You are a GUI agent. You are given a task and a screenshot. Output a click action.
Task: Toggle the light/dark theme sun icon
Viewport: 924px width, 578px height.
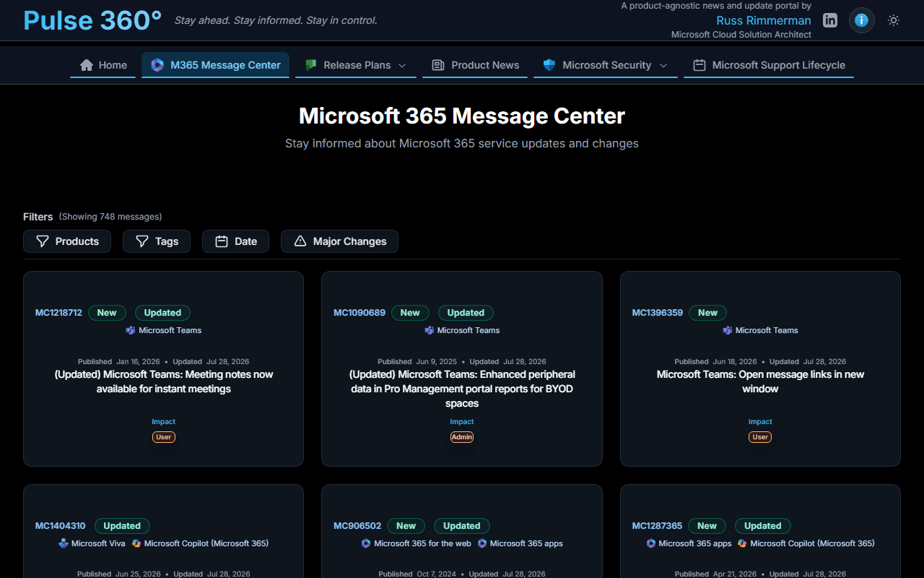point(894,20)
